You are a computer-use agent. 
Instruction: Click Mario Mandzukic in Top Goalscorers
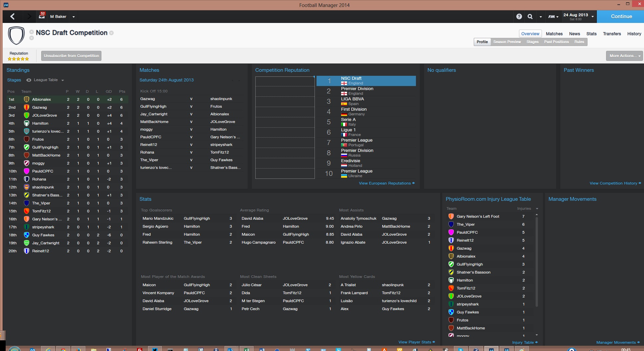(158, 219)
